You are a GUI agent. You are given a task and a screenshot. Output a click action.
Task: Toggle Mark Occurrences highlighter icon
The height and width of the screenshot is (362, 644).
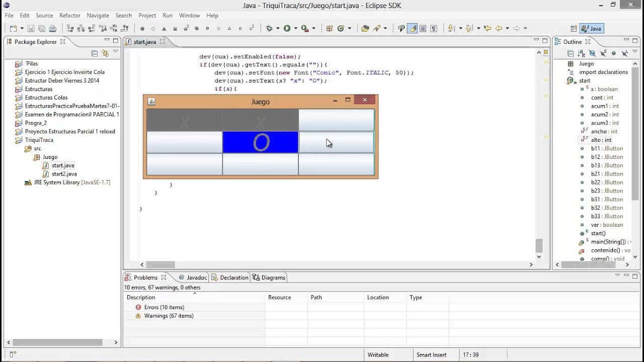click(x=413, y=29)
